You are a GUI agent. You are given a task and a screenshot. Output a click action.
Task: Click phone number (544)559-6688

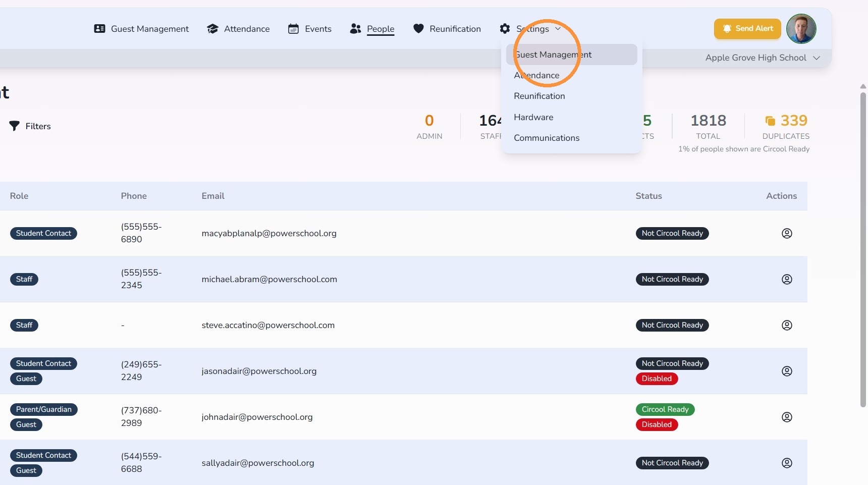coord(141,462)
